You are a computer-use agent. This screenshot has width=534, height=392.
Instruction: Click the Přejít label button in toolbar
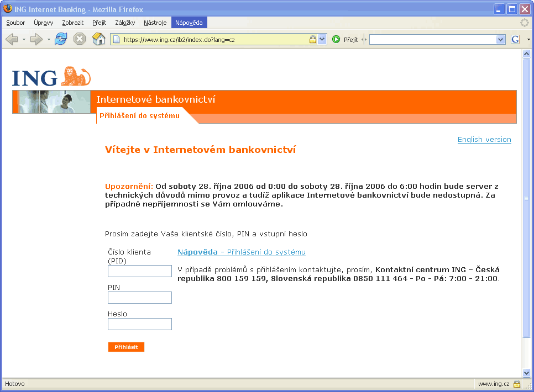pos(350,40)
